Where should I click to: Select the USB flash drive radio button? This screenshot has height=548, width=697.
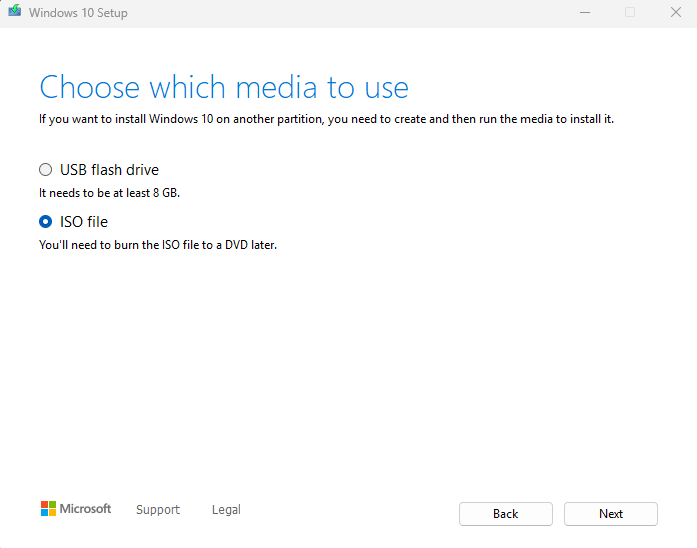(x=45, y=170)
